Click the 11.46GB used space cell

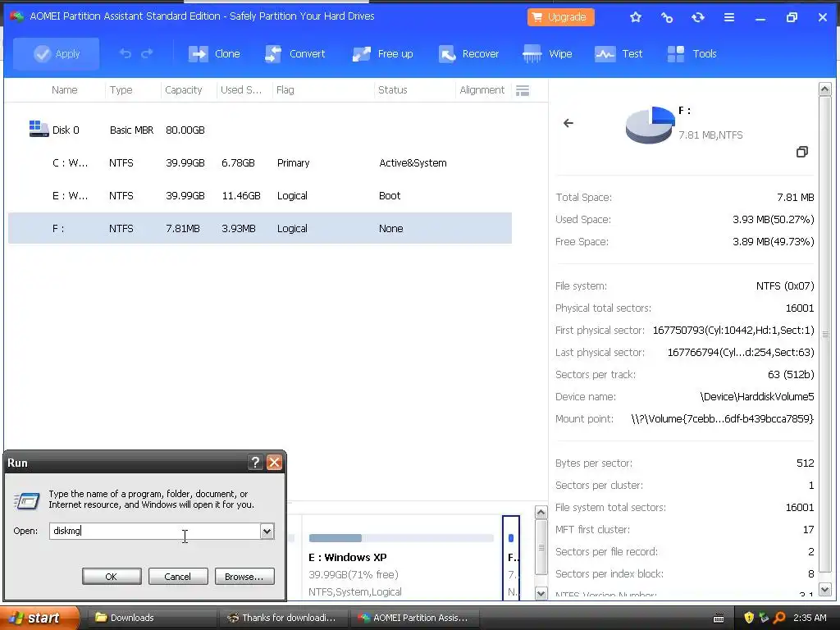point(241,195)
